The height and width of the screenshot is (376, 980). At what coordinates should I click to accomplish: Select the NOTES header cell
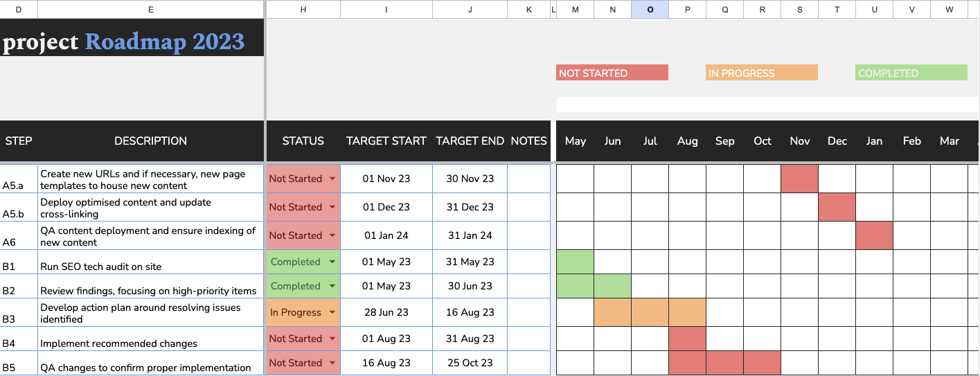[529, 141]
